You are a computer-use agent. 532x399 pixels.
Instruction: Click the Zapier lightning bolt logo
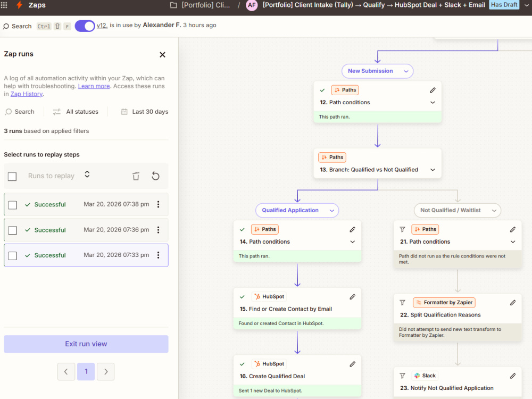pyautogui.click(x=19, y=5)
